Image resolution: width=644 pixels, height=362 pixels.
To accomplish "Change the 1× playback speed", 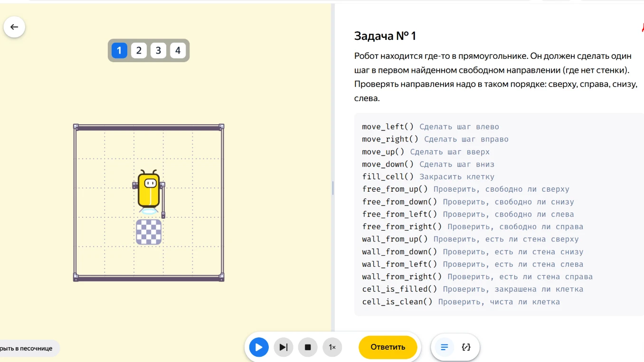I will pos(332,347).
